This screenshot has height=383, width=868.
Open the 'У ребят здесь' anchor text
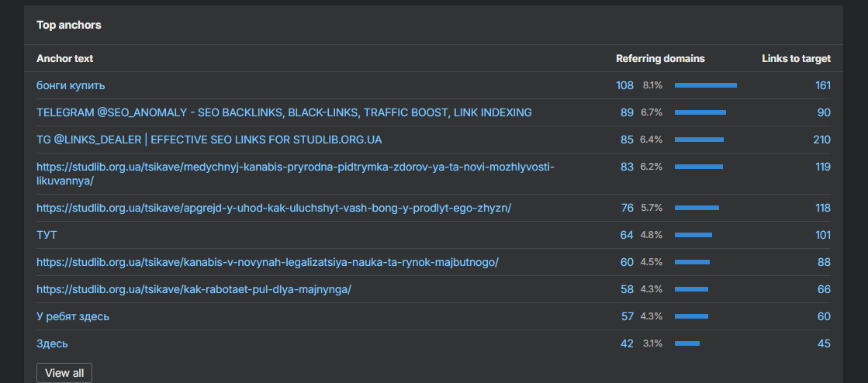click(x=72, y=316)
